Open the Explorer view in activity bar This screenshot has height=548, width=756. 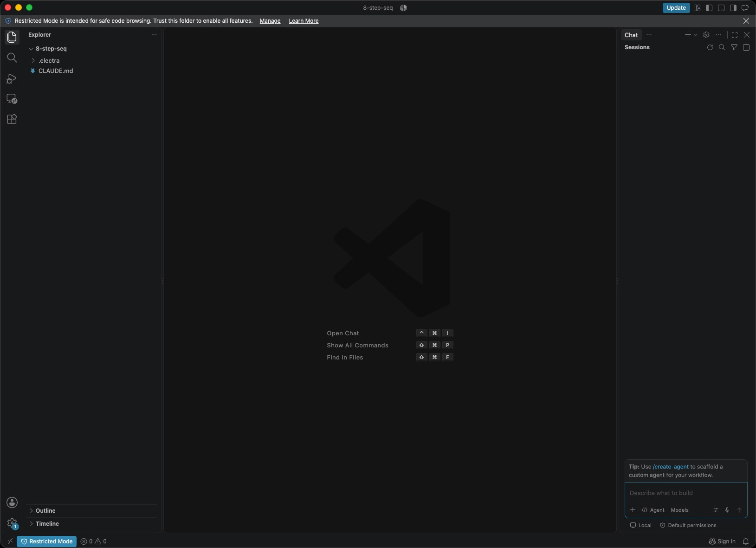12,37
